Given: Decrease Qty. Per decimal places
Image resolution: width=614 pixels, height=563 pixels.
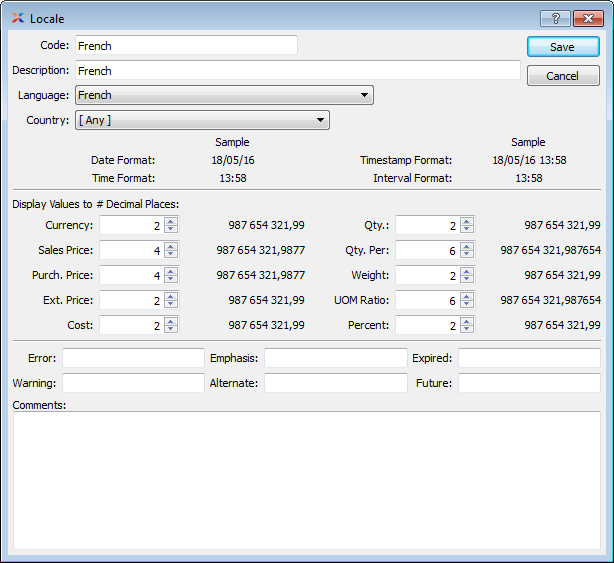Looking at the screenshot, I should point(467,255).
